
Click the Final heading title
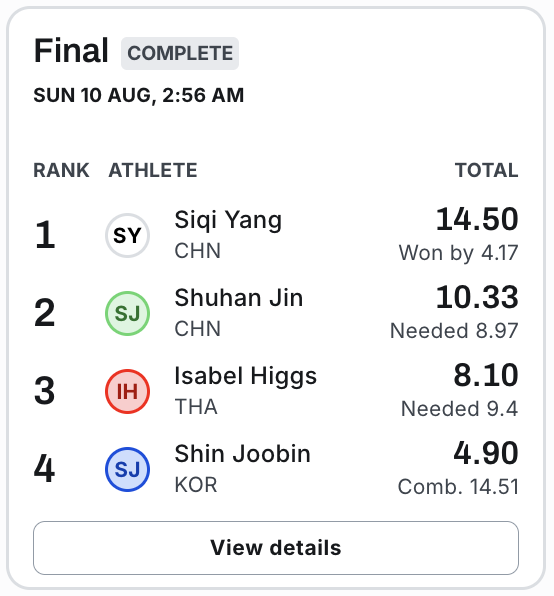point(71,51)
